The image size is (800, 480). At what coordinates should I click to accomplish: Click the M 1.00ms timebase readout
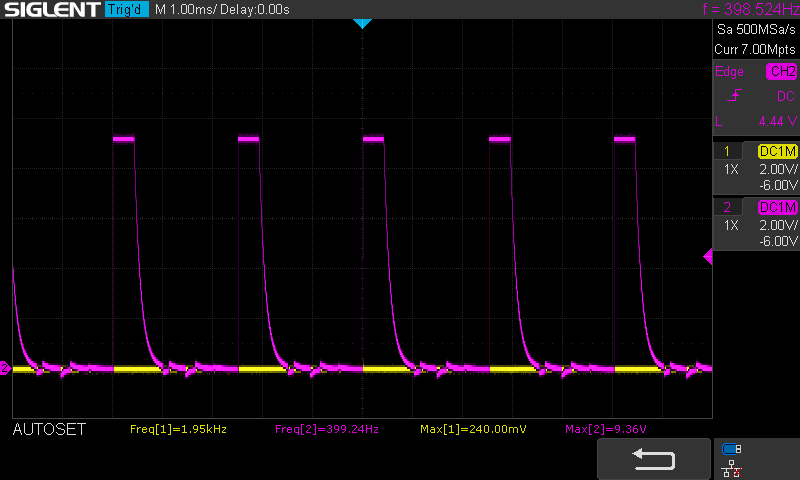click(185, 10)
